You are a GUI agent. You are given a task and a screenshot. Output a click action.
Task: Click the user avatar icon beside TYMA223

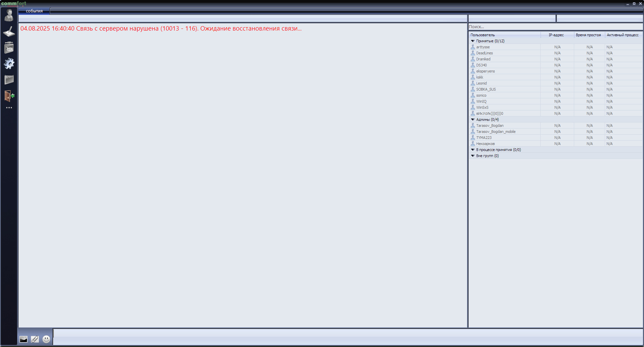click(473, 138)
